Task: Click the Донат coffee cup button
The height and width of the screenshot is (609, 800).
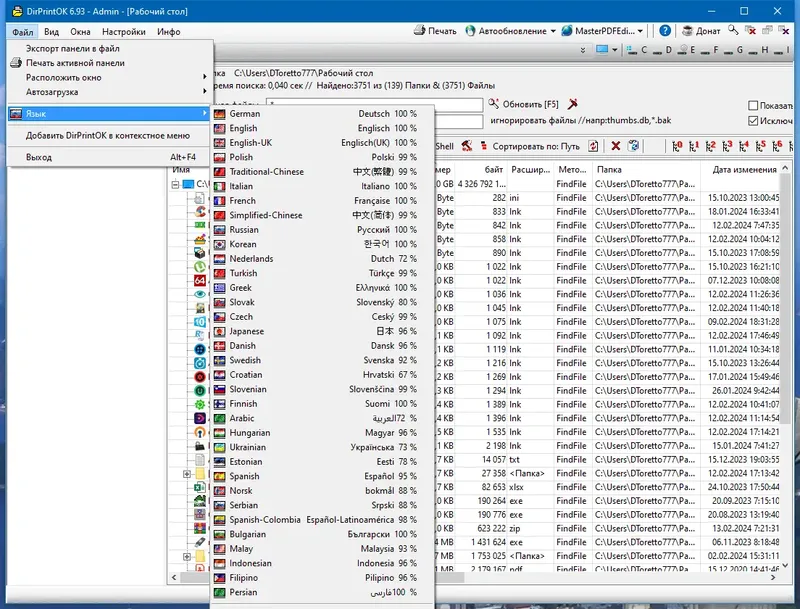Action: (x=702, y=31)
